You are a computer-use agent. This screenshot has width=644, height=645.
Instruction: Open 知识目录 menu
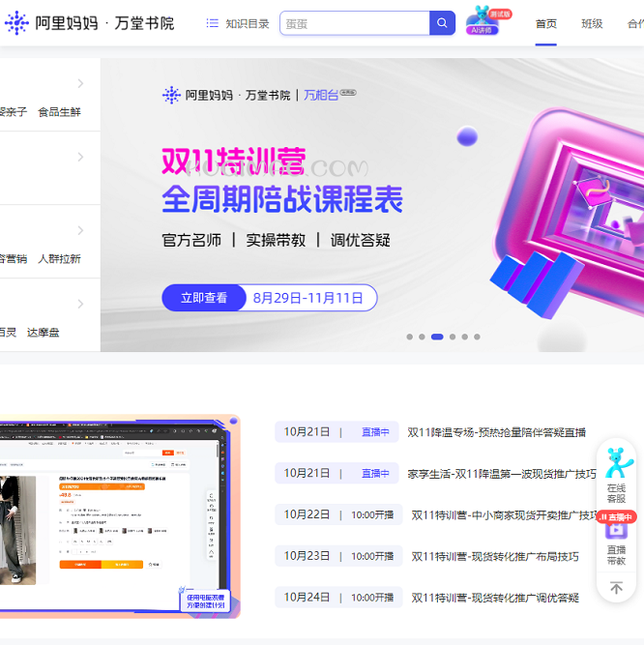[x=248, y=24]
